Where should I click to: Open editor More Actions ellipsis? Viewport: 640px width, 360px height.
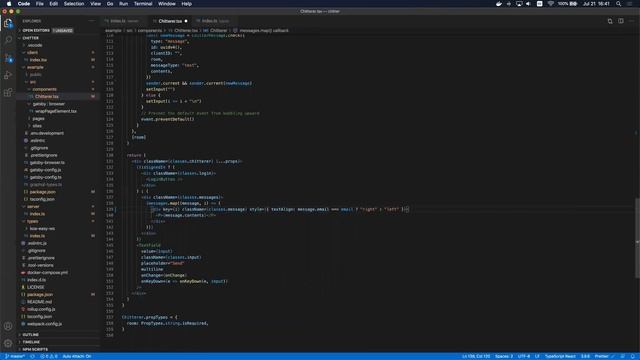631,21
